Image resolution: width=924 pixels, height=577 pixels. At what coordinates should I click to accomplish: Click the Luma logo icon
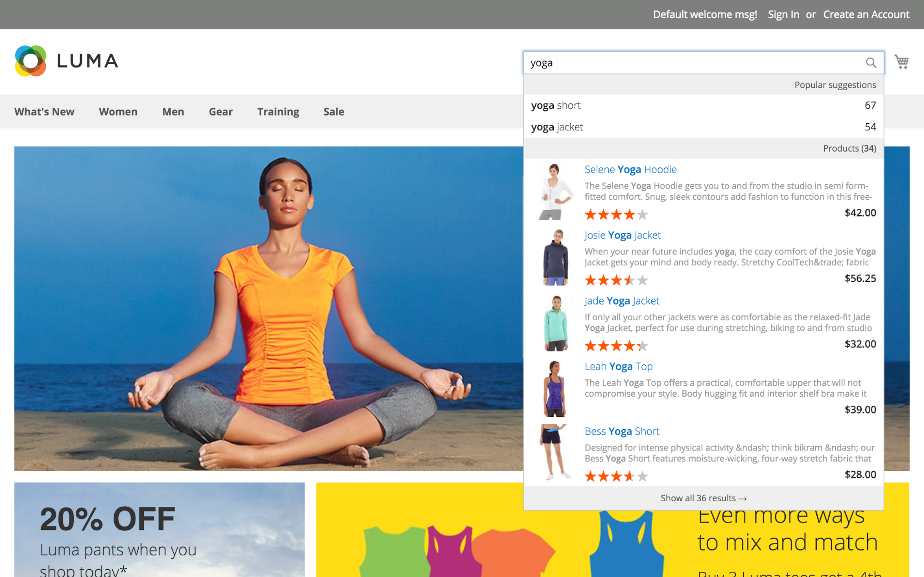pyautogui.click(x=29, y=62)
